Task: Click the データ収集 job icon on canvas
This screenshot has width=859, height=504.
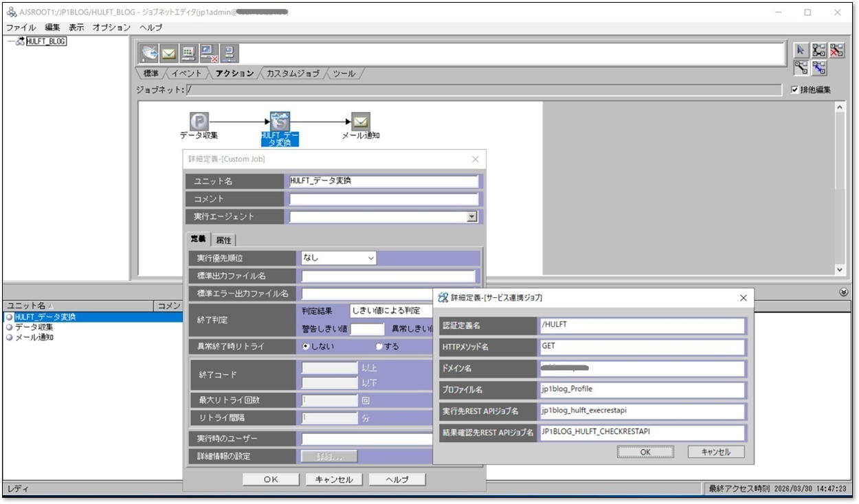Action: [x=199, y=122]
